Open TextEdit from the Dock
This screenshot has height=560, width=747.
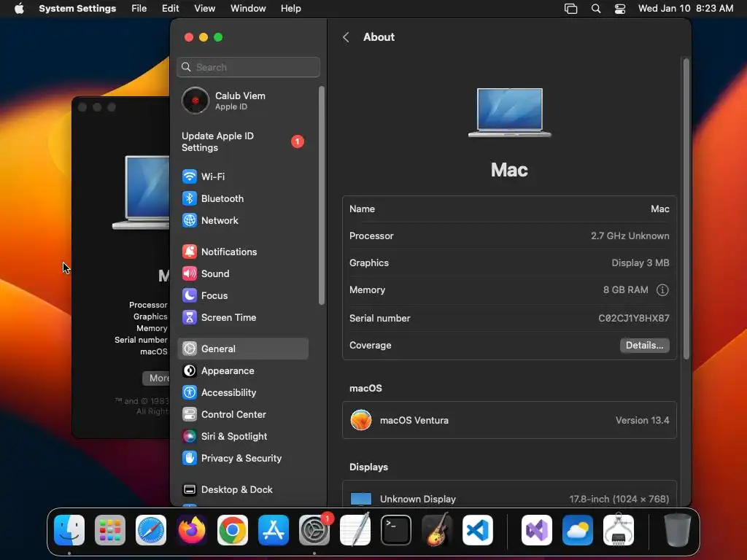pos(355,530)
